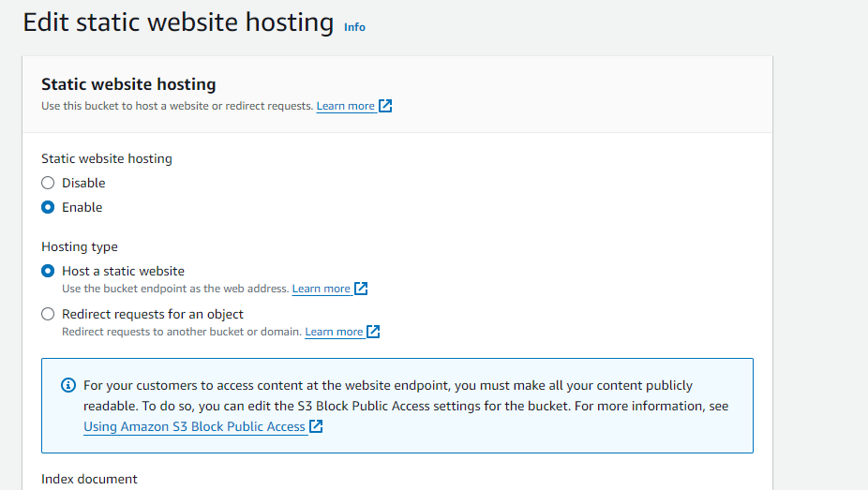Click external-link icon after Block Public Access link
Viewport: 868px width, 490px height.
[x=316, y=426]
